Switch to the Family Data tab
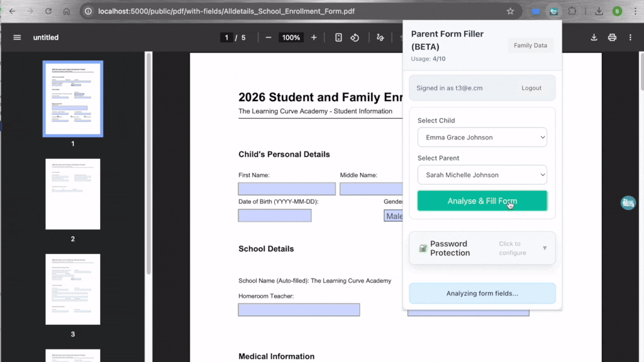Image resolution: width=644 pixels, height=362 pixels. (x=530, y=45)
